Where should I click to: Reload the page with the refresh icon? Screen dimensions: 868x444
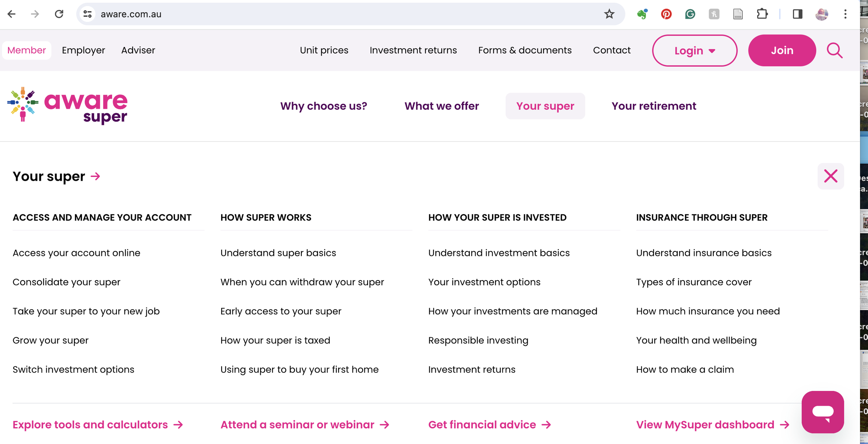click(59, 14)
